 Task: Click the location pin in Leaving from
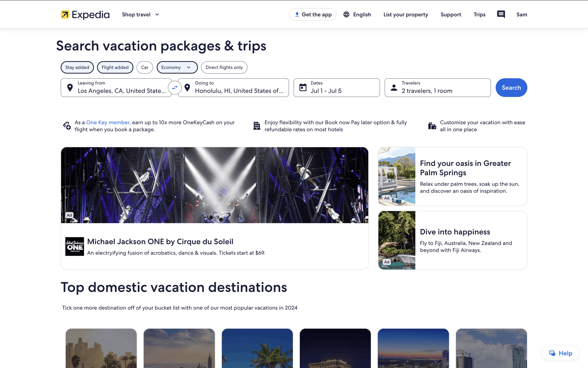click(70, 88)
